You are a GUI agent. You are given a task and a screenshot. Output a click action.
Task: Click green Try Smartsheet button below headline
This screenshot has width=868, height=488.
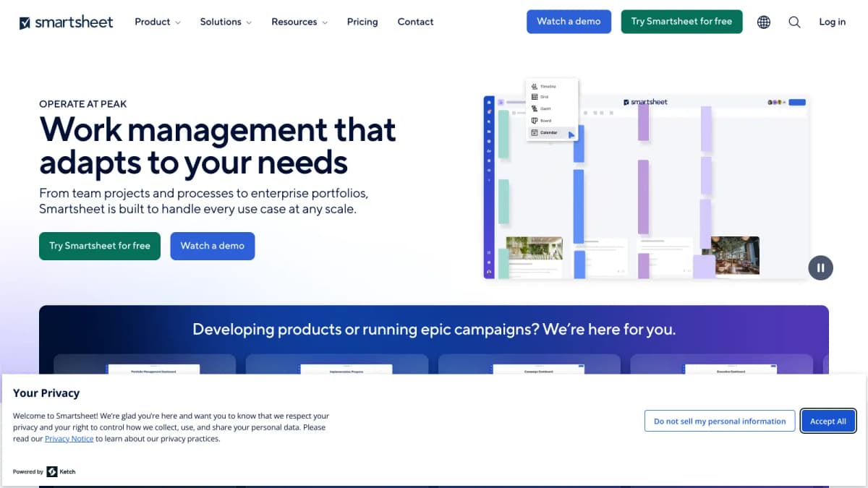coord(100,246)
